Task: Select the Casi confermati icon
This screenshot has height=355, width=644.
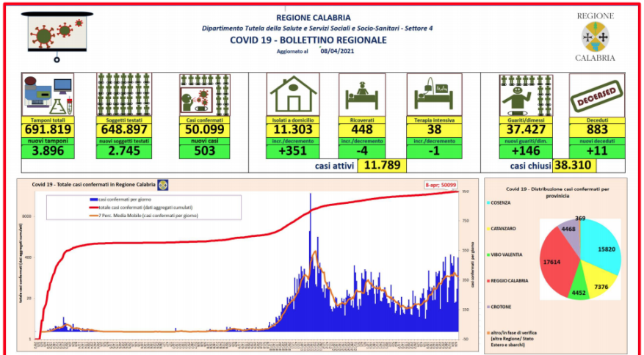Action: point(199,95)
